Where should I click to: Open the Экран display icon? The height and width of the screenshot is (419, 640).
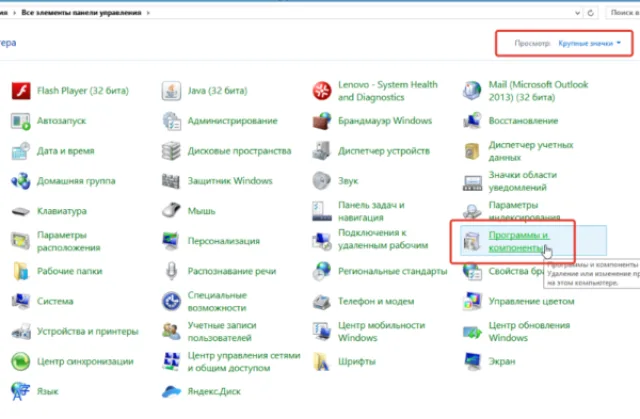[x=472, y=361]
